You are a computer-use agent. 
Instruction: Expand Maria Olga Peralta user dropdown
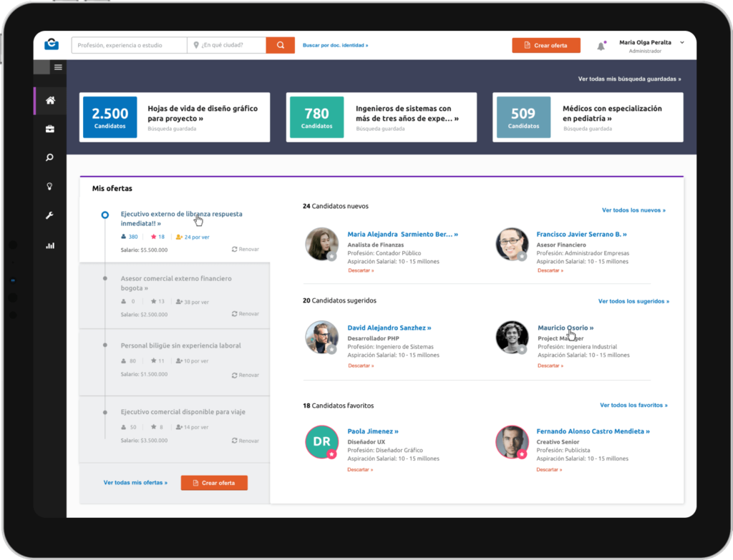681,43
